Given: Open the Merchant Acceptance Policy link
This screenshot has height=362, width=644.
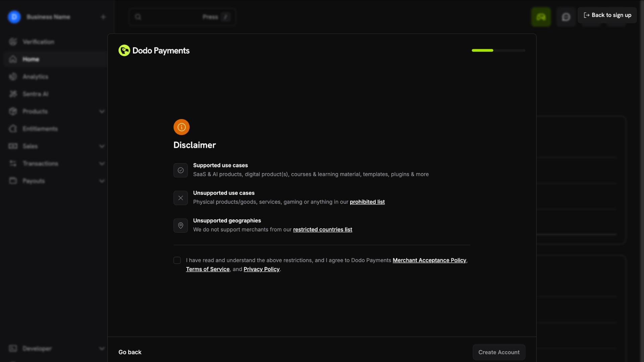Looking at the screenshot, I should [x=429, y=260].
